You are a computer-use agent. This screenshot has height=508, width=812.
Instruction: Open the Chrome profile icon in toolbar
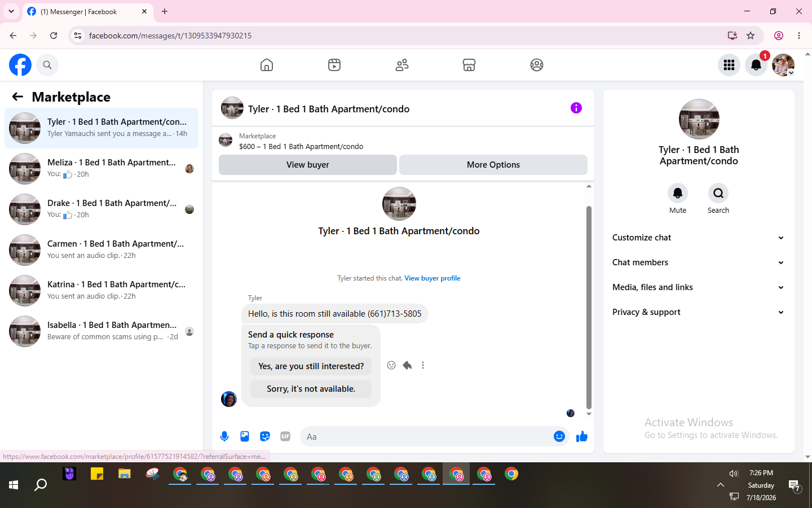[x=779, y=36]
